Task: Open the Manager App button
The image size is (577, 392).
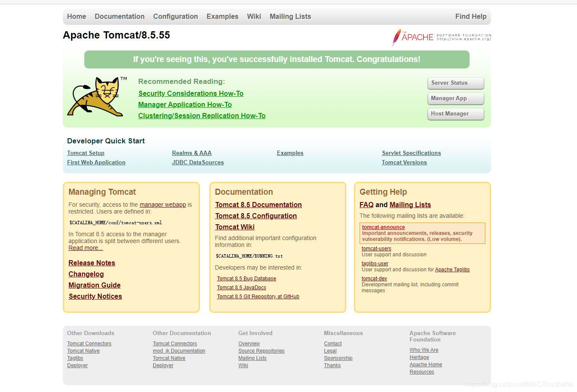Action: pyautogui.click(x=456, y=98)
